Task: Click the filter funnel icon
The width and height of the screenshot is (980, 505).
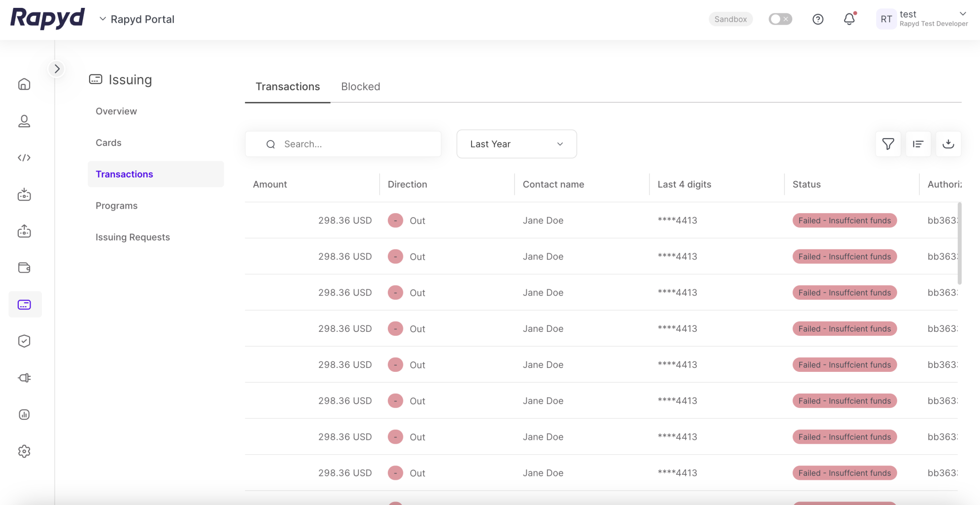Action: coord(888,144)
